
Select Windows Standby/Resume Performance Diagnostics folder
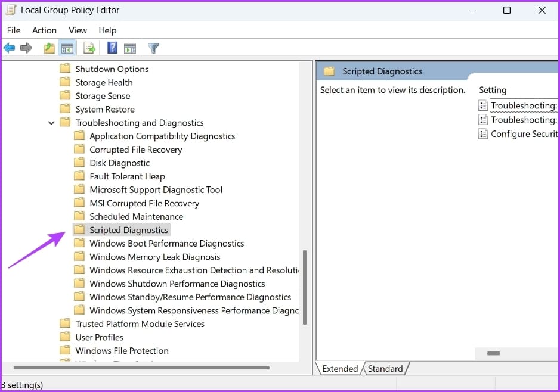190,297
